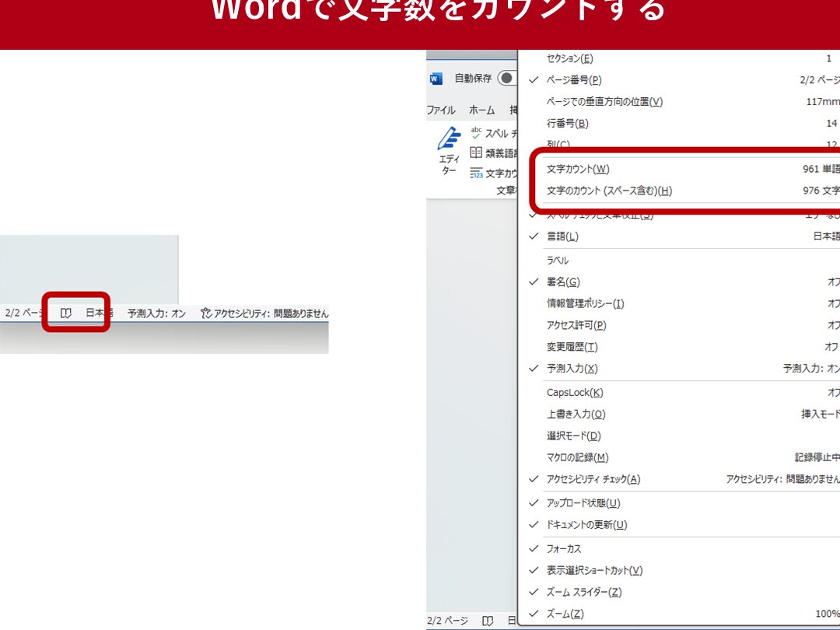Screen dimensions: 840x630
Task: Click proofing book icon in right window status bar
Action: [x=488, y=621]
